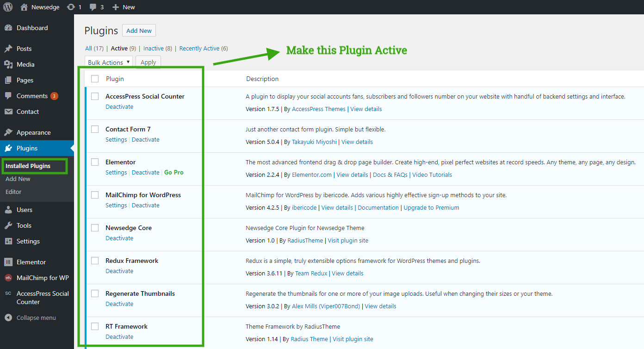
Task: Open the comments bubble icon in admin bar
Action: tap(93, 7)
